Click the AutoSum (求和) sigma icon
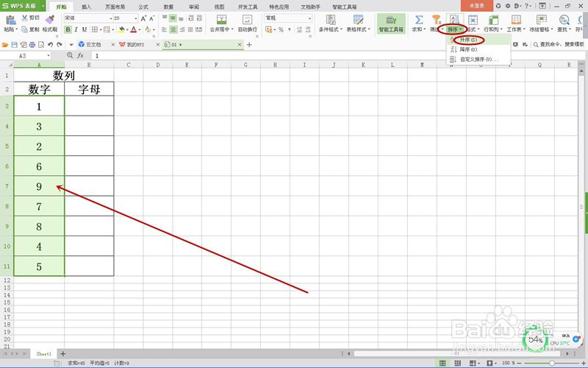This screenshot has width=588, height=368. click(x=419, y=20)
